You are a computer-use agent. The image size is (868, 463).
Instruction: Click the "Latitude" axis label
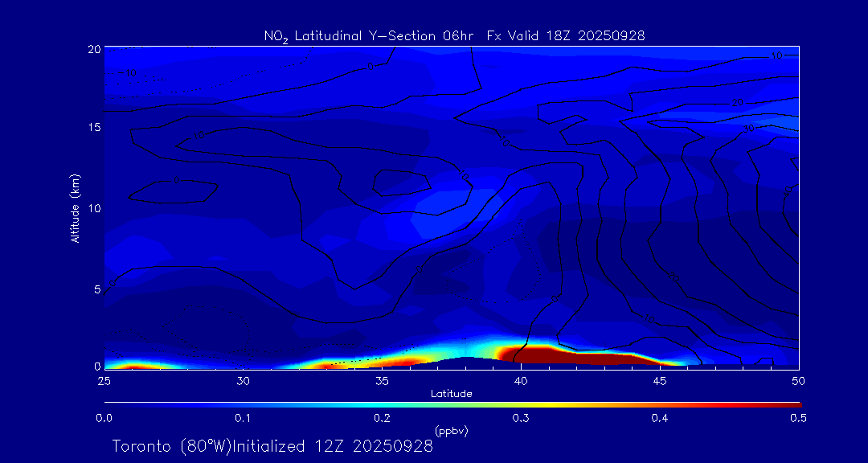click(x=452, y=394)
